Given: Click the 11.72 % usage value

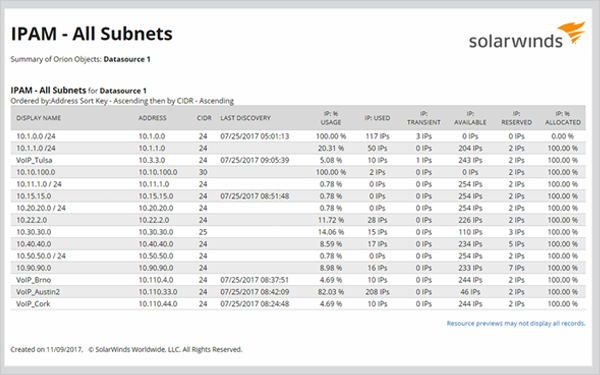Looking at the screenshot, I should (331, 220).
